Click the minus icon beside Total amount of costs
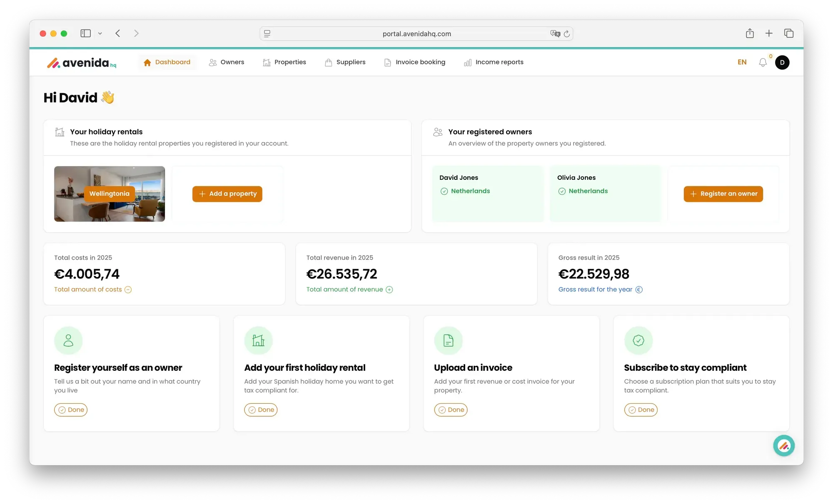 (128, 290)
